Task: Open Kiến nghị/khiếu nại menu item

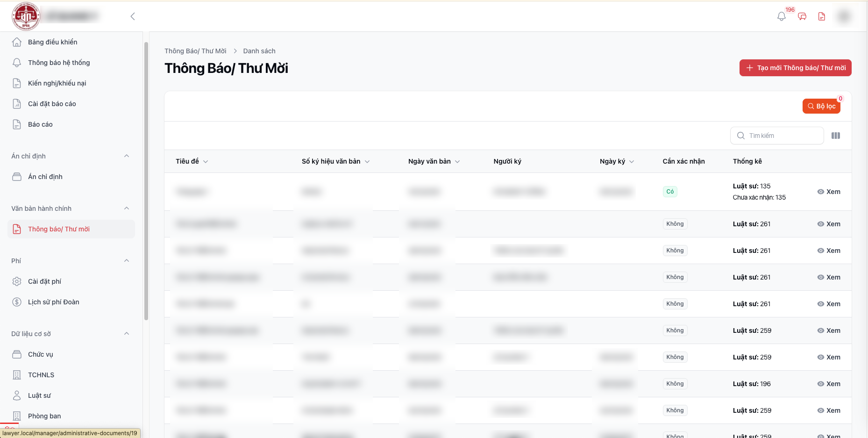Action: [57, 83]
